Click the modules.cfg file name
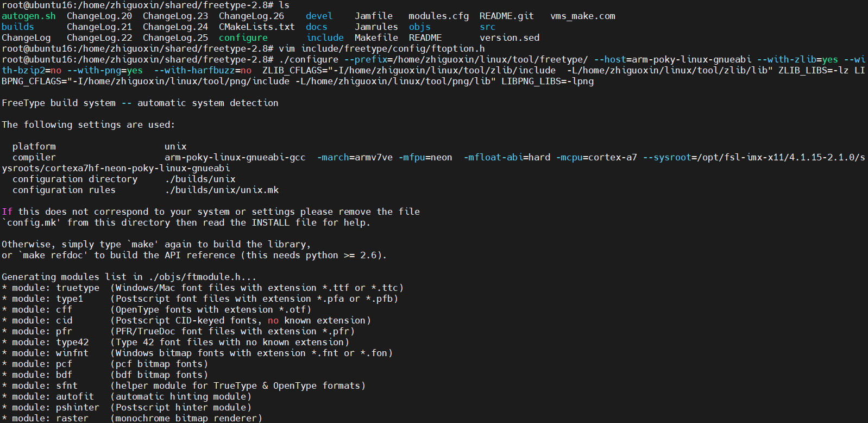This screenshot has width=868, height=423. tap(438, 16)
